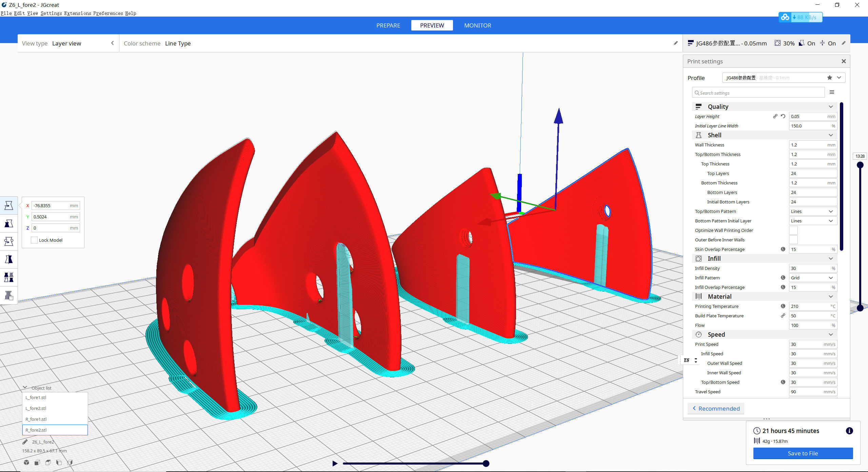Click the Save to File button
This screenshot has width=868, height=472.
click(x=803, y=453)
